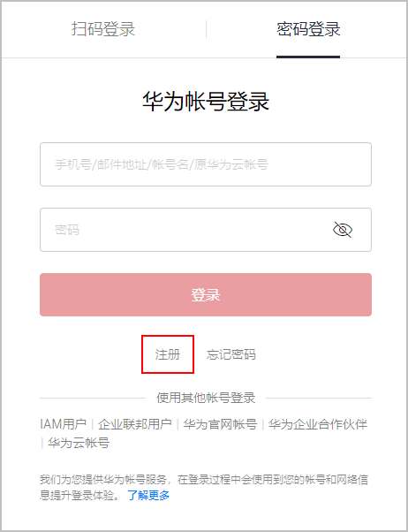
Task: Click the vertical separator between login tabs
Action: pyautogui.click(x=206, y=29)
